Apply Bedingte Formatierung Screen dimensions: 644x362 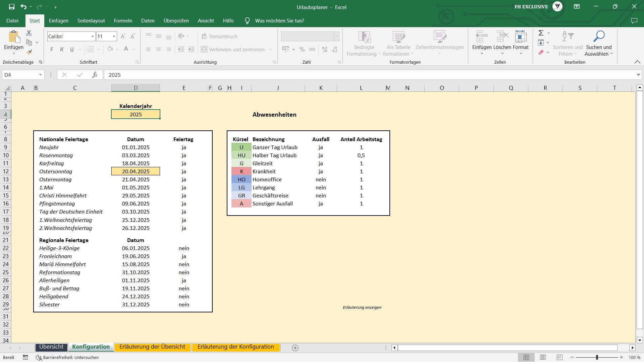[x=364, y=43]
